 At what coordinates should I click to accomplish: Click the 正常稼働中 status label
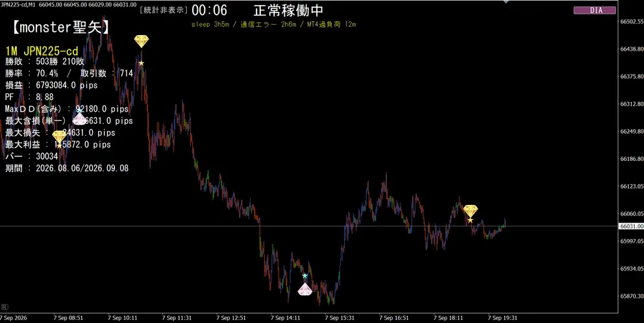(288, 10)
